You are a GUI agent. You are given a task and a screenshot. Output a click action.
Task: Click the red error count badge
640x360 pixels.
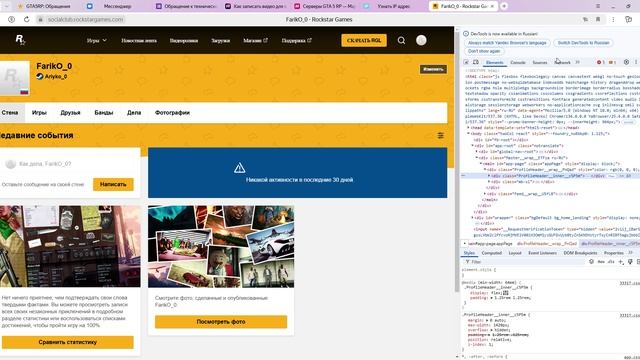click(601, 62)
